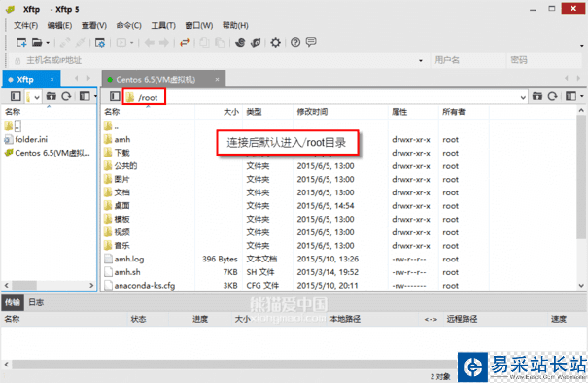Launch the second Xmanager-style toolbar icon
The image size is (588, 383).
point(256,43)
